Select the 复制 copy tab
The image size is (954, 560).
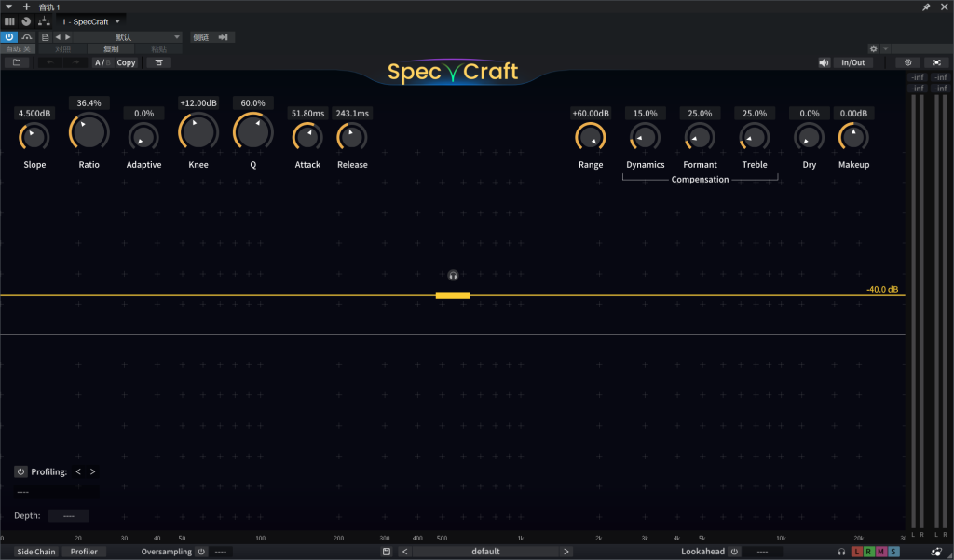(x=111, y=48)
